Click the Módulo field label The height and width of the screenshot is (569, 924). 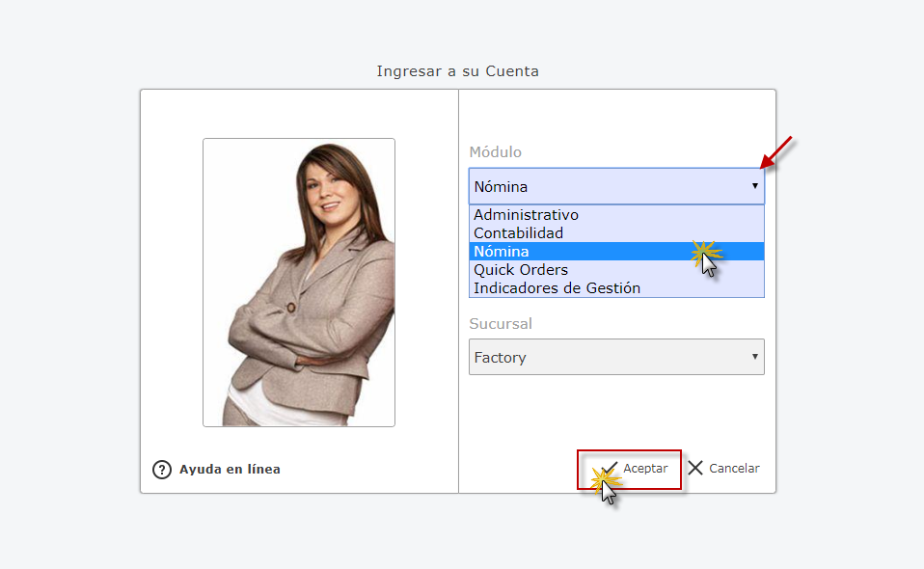pyautogui.click(x=495, y=152)
